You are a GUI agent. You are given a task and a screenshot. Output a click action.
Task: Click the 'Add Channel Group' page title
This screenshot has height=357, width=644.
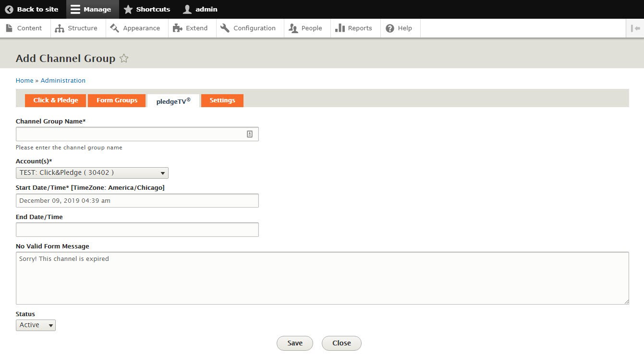coord(65,59)
